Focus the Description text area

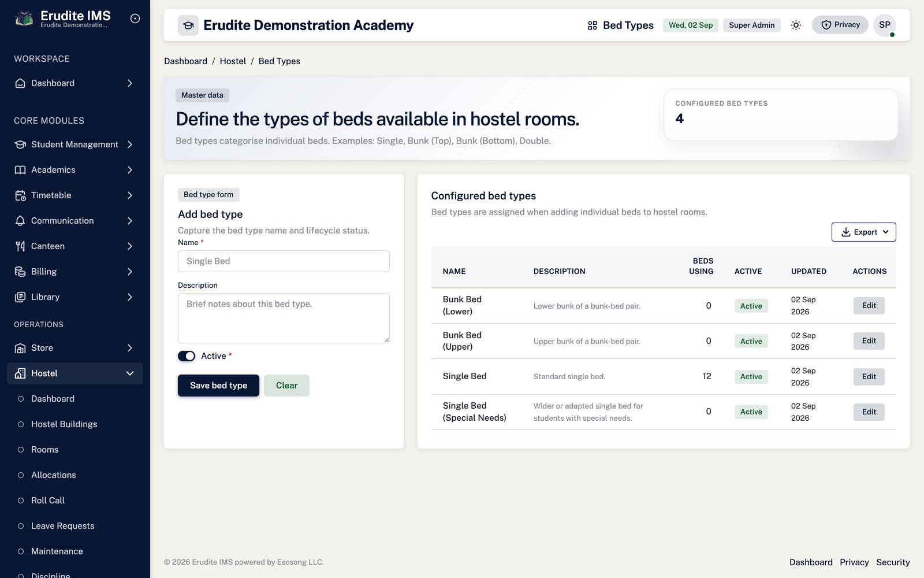click(x=284, y=318)
